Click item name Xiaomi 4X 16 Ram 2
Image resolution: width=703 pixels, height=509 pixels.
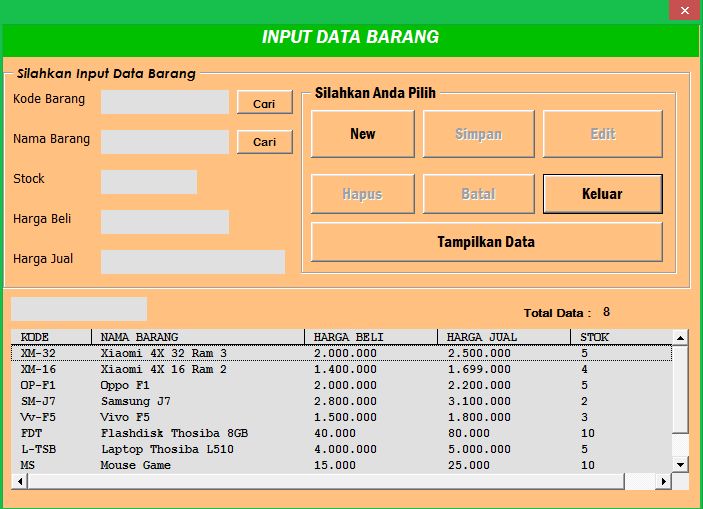(x=164, y=369)
